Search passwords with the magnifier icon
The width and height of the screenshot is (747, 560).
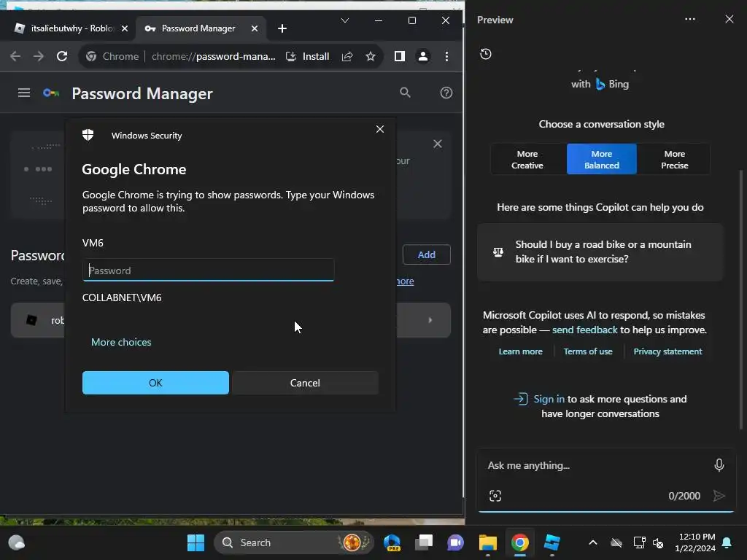(405, 93)
